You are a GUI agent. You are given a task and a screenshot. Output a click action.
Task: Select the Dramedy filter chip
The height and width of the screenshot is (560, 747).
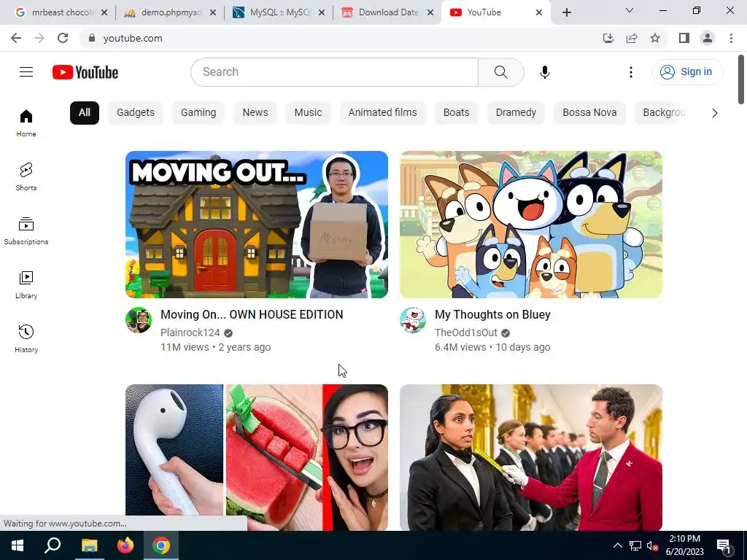click(x=516, y=113)
